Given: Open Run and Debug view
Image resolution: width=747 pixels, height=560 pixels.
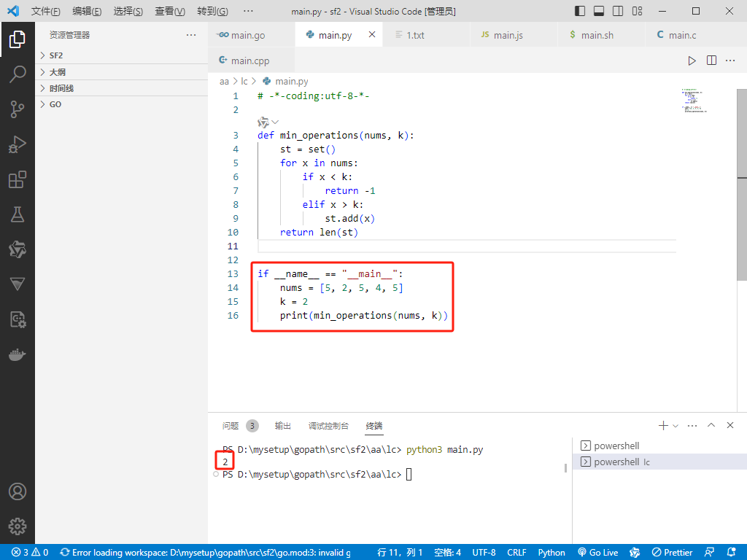Looking at the screenshot, I should (x=18, y=144).
